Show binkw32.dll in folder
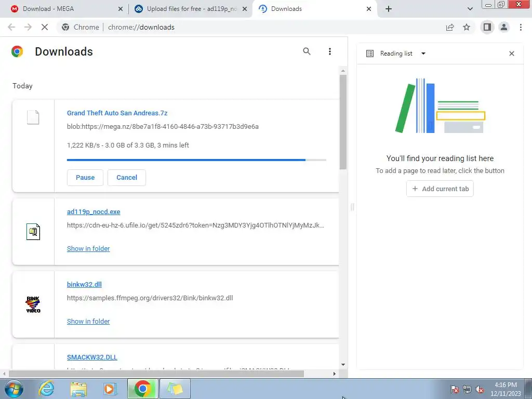This screenshot has width=532, height=399. point(88,321)
